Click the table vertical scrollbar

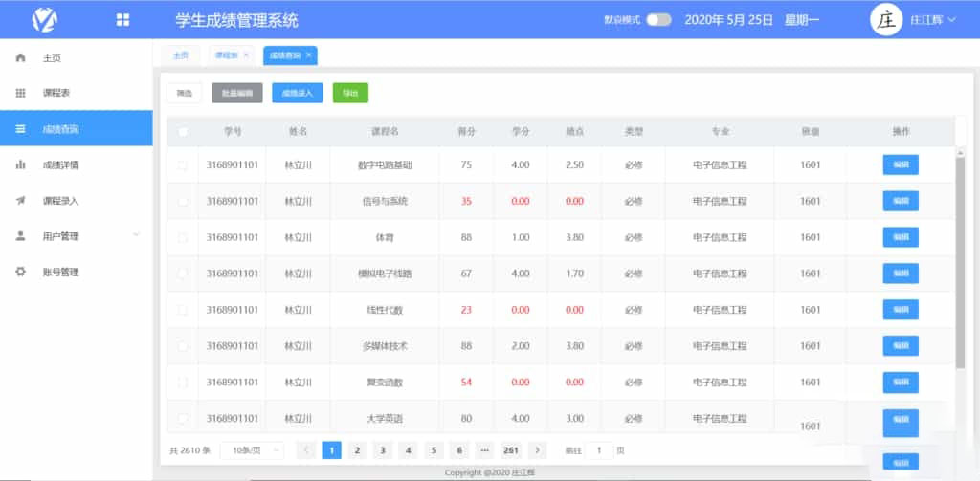point(961,262)
